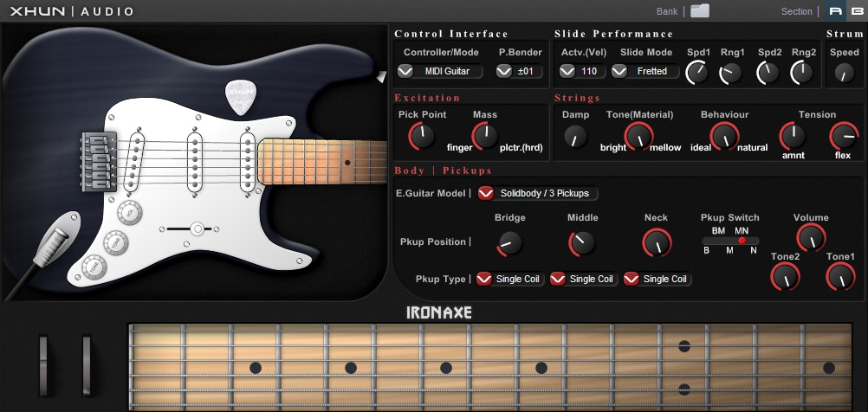The width and height of the screenshot is (868, 412).
Task: Click the Strum Speed knob
Action: pyautogui.click(x=845, y=73)
